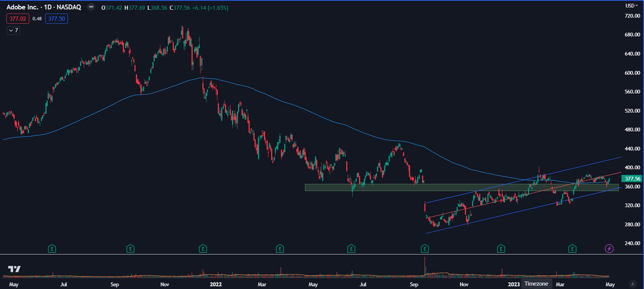Click the open value O371.42
Screen dimensions: 644x289
coord(112,8)
